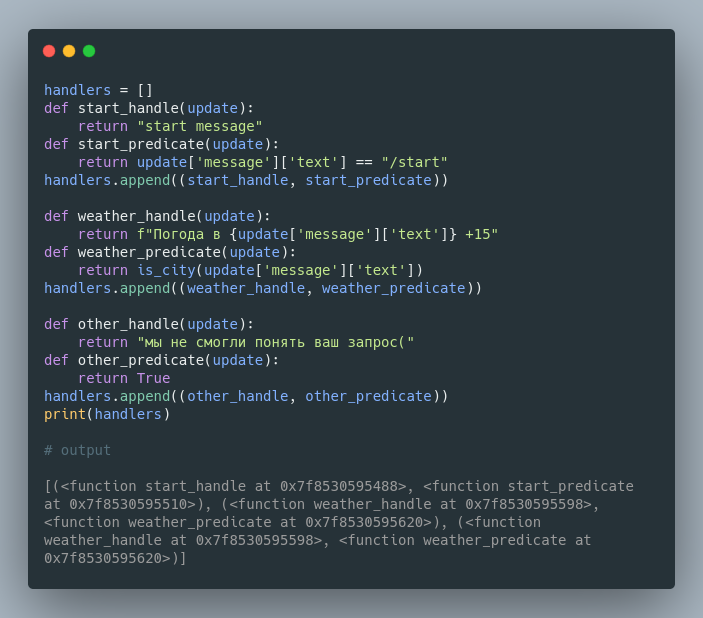Click handlers.append with start_handle arguments

(246, 180)
